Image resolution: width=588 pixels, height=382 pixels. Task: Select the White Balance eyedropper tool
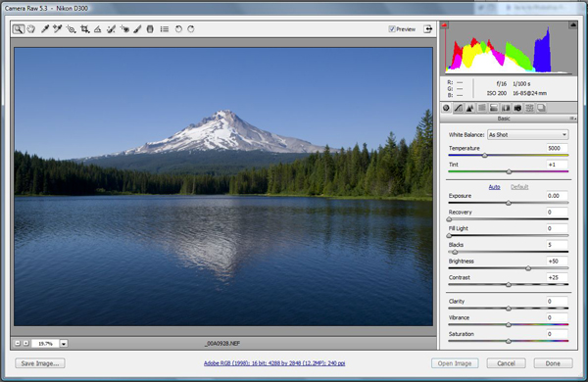(x=45, y=28)
